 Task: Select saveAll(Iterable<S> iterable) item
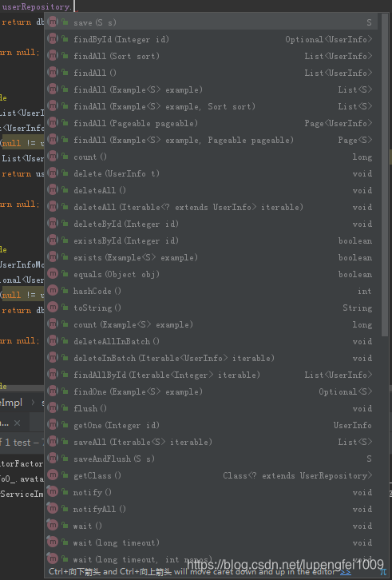(211, 442)
